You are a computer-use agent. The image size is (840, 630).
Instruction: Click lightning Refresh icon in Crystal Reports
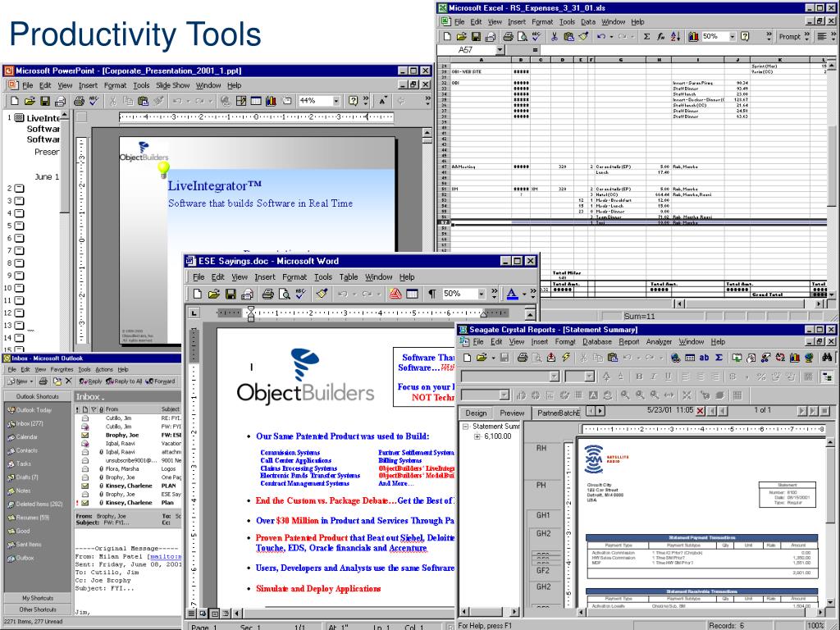tap(566, 358)
